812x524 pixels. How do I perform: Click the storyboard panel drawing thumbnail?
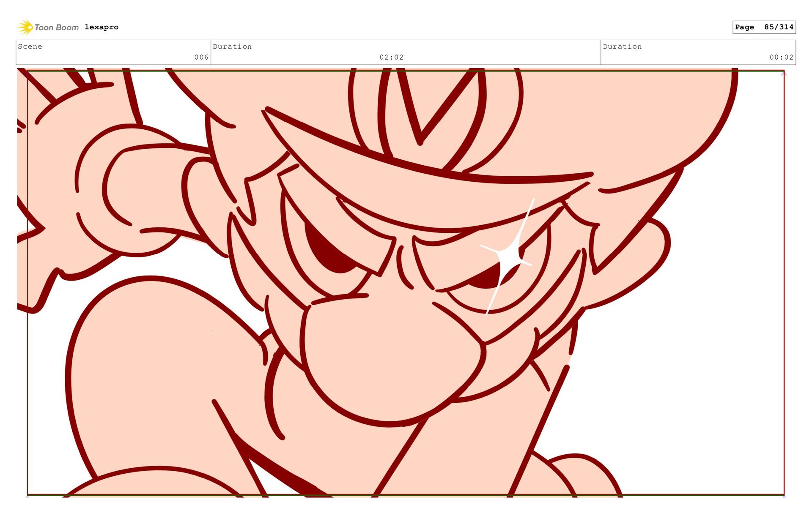point(406,283)
